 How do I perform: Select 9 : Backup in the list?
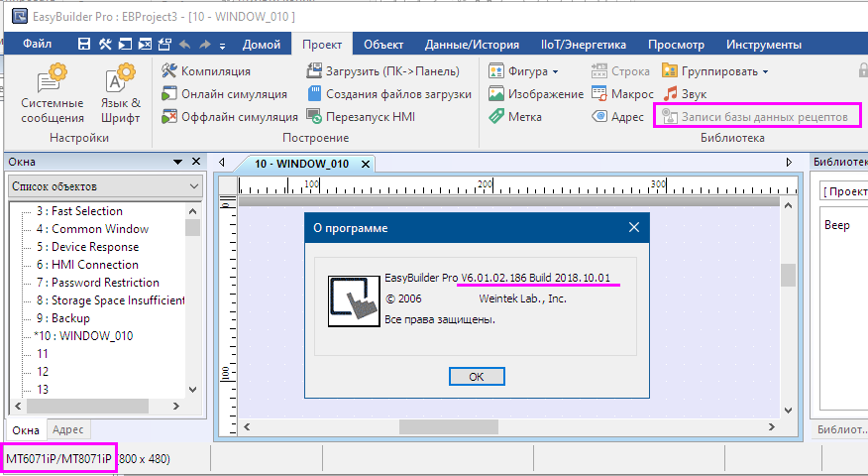coord(63,318)
